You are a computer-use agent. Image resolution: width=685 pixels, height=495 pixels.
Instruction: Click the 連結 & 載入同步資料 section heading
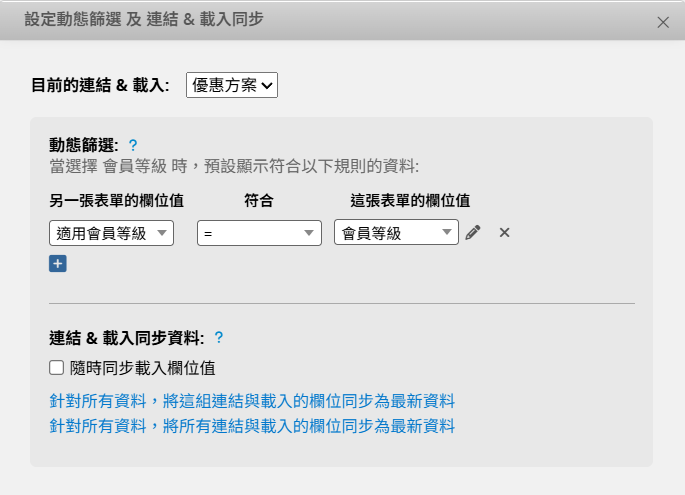click(126, 338)
